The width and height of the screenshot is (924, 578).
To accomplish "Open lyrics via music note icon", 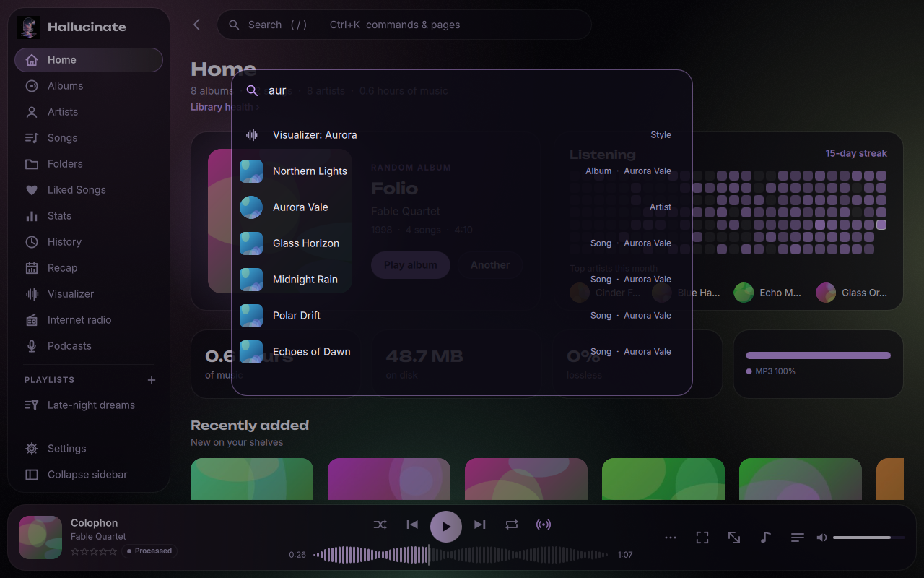I will (766, 538).
